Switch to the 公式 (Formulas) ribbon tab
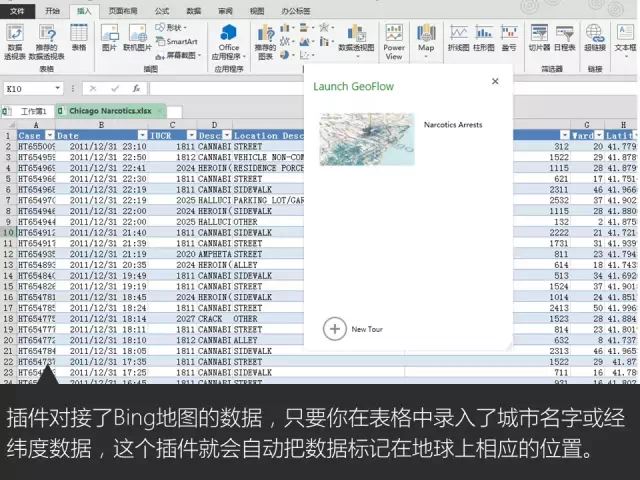The height and width of the screenshot is (480, 640). pos(162,10)
